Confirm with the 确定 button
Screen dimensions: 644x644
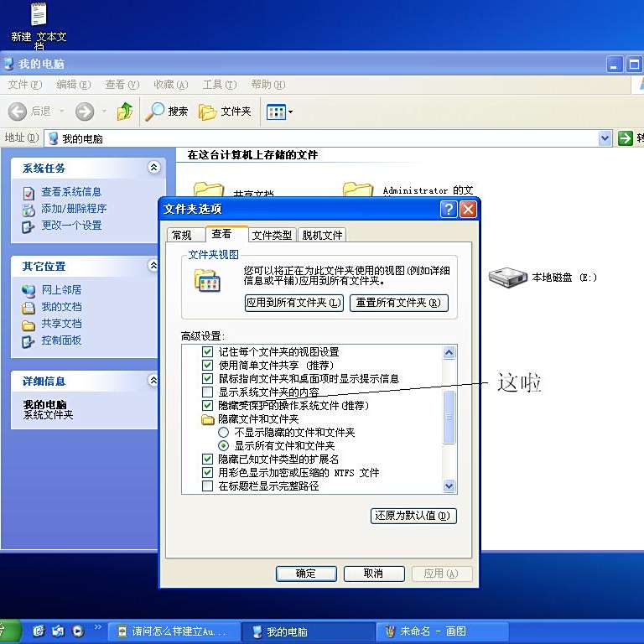306,574
